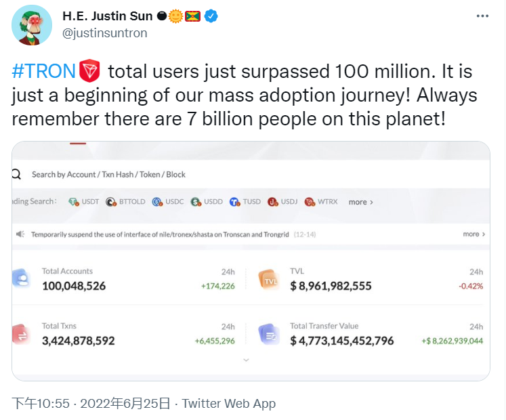Select the WTRX token icon
Viewport: 506px width, 420px height.
point(310,202)
